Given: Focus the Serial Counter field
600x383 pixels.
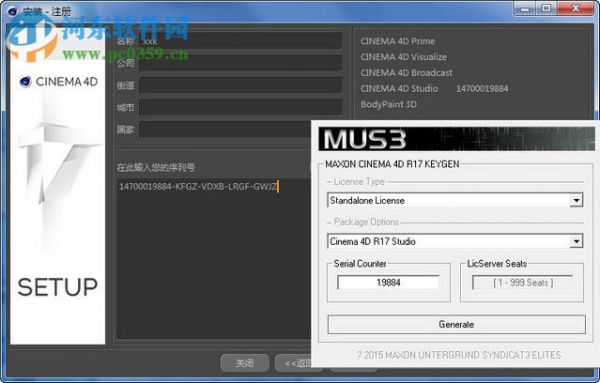Looking at the screenshot, I should point(388,282).
